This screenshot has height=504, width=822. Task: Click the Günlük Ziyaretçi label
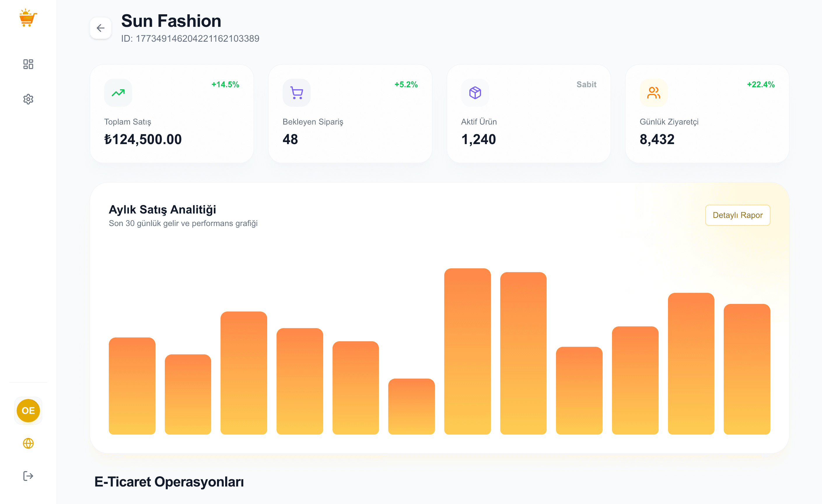point(669,122)
